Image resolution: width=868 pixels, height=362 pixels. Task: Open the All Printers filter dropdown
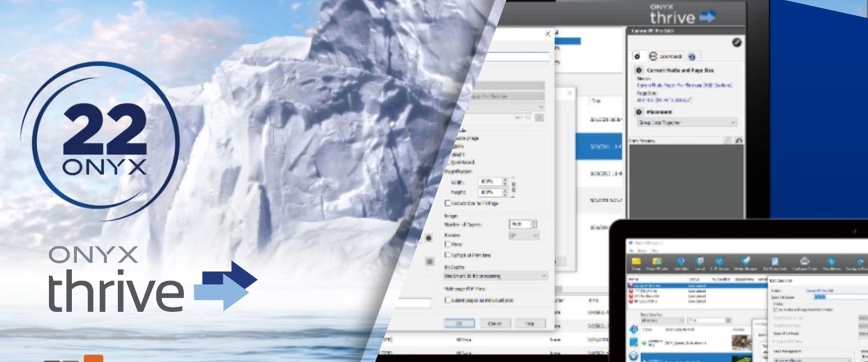click(x=662, y=320)
